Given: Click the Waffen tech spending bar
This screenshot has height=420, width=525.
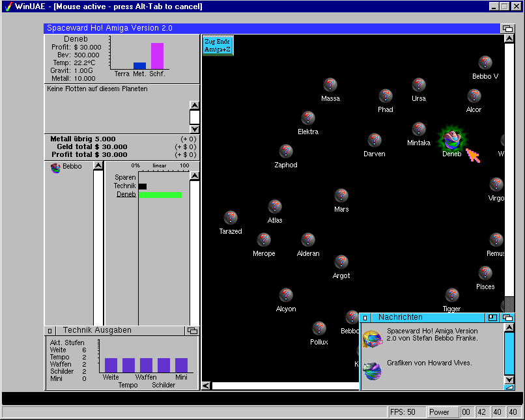Looking at the screenshot, I should 146,365.
